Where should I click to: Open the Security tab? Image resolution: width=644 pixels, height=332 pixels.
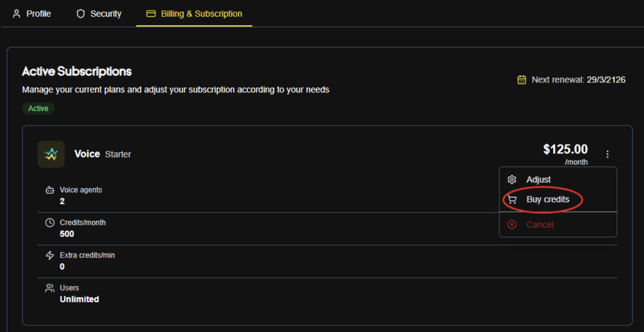click(99, 14)
